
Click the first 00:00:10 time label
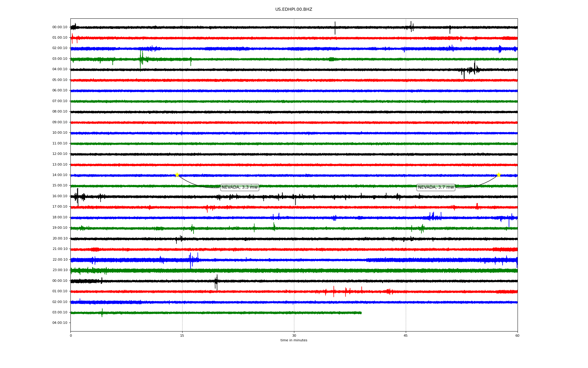60,27
